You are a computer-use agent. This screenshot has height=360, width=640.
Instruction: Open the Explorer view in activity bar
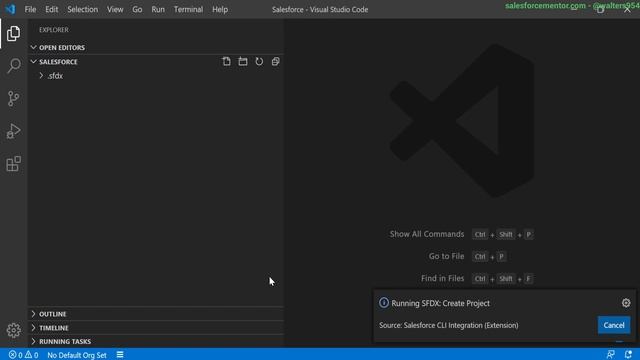click(13, 33)
